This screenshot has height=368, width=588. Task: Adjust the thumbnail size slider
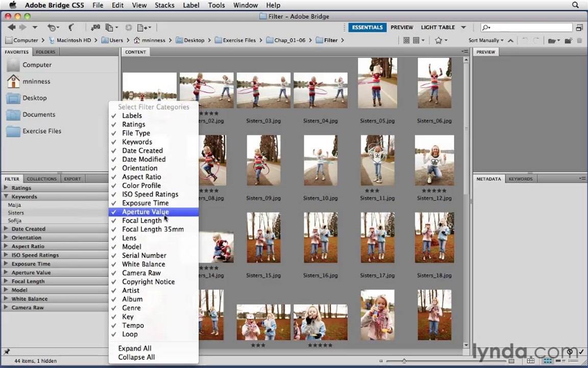404,361
